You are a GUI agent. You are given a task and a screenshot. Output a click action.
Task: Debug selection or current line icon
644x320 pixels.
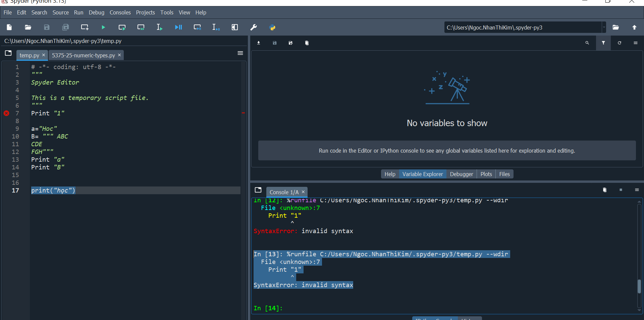[x=216, y=27]
